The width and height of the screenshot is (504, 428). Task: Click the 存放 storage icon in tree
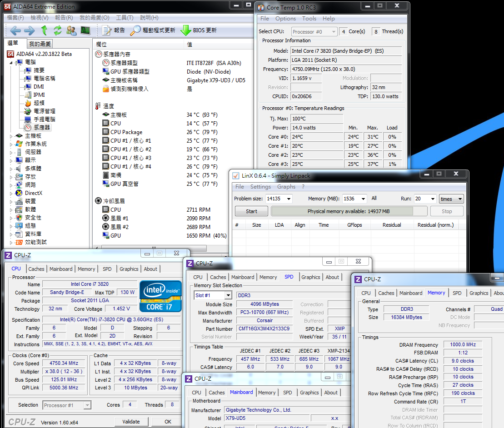(19, 177)
